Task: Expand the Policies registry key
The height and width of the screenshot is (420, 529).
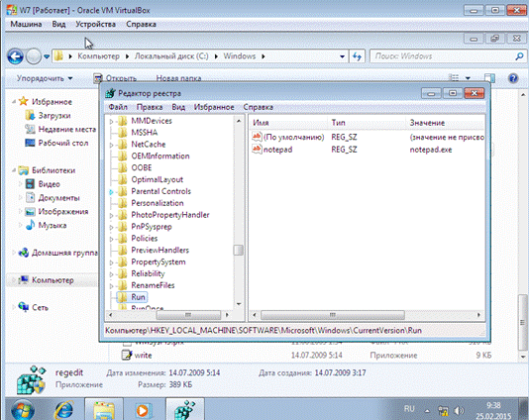Action: [x=112, y=239]
